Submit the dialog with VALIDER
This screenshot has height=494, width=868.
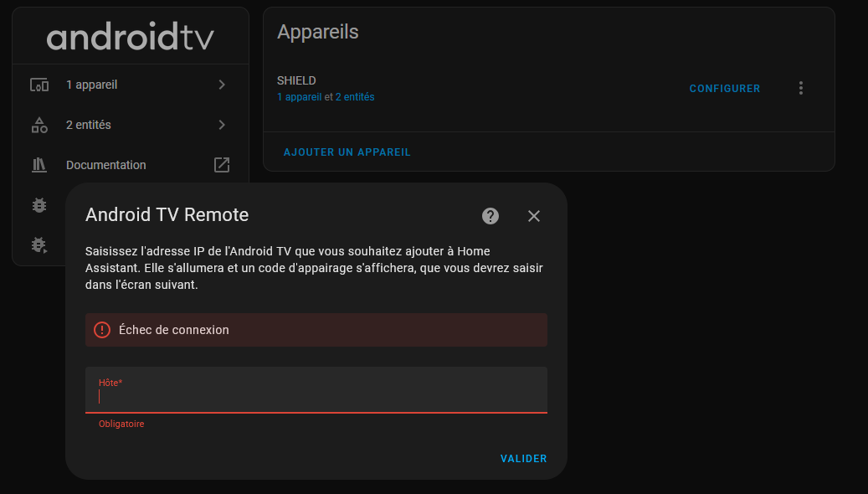(x=523, y=459)
